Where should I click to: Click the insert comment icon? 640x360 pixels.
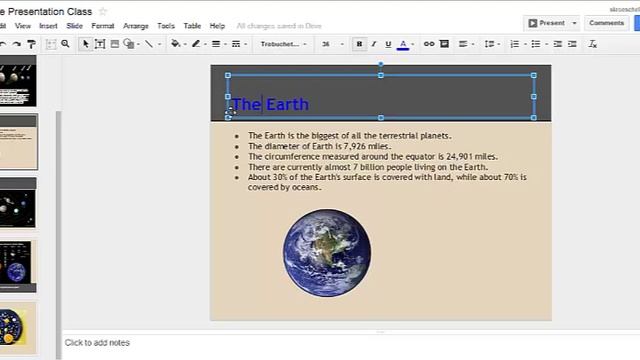[444, 44]
